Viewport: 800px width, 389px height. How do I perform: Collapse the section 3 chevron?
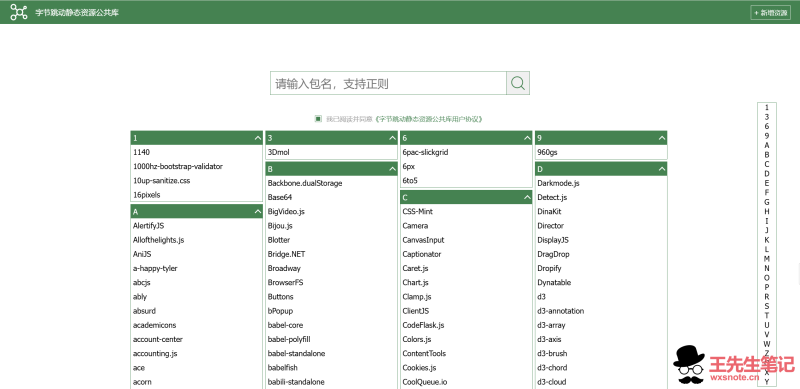pyautogui.click(x=392, y=138)
